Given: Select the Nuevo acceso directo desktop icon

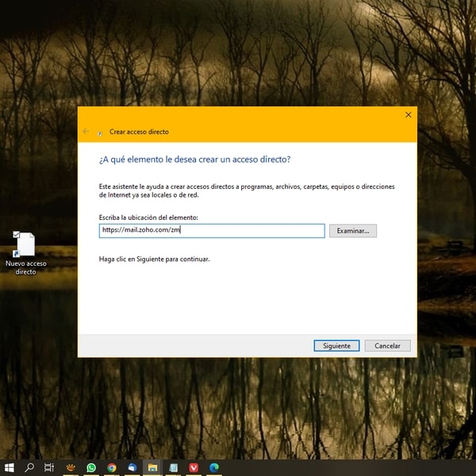Looking at the screenshot, I should [25, 253].
